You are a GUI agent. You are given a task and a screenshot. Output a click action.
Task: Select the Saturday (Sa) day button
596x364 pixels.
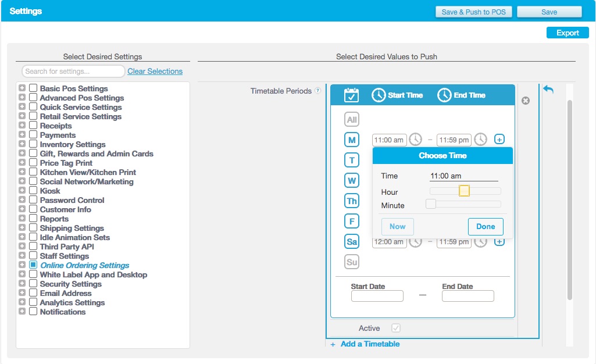point(351,241)
